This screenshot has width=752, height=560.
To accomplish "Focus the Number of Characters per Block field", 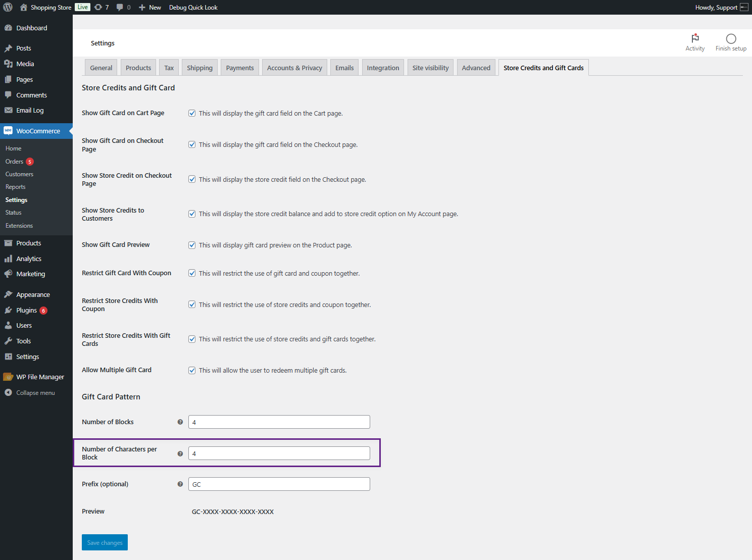I will coord(279,453).
